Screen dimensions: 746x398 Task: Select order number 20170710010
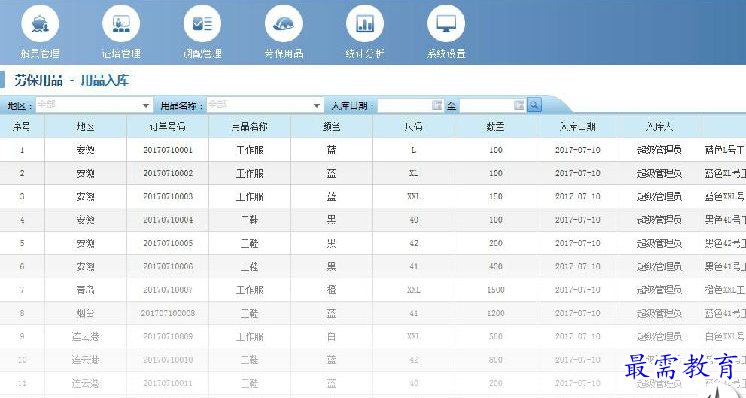point(167,359)
